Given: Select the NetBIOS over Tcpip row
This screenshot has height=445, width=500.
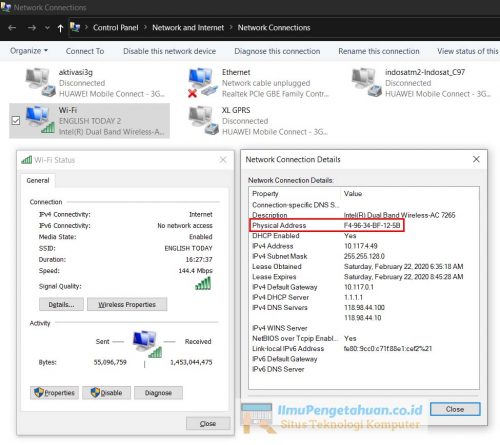Looking at the screenshot, I should coord(364,338).
